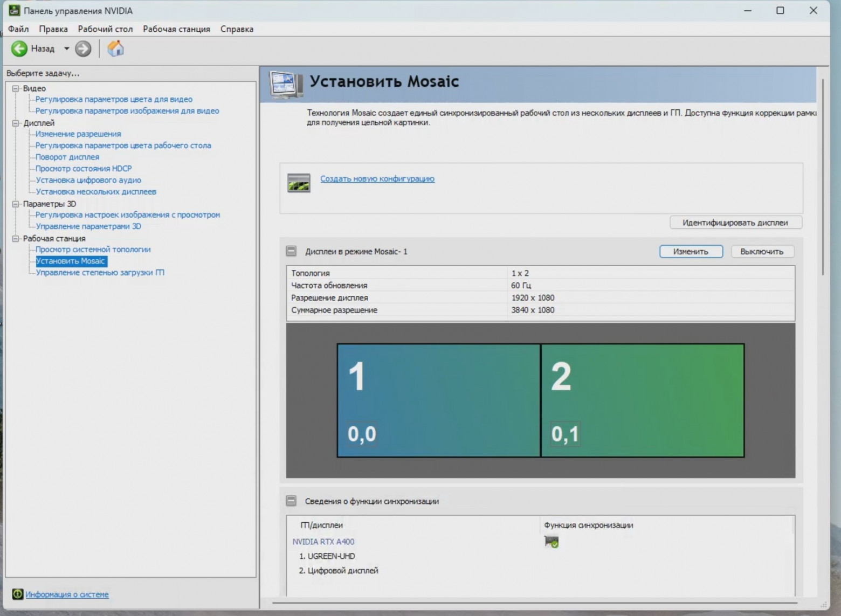The height and width of the screenshot is (616, 841).
Task: Open Регулировка параметров цвета рабочего стола
Action: (123, 146)
